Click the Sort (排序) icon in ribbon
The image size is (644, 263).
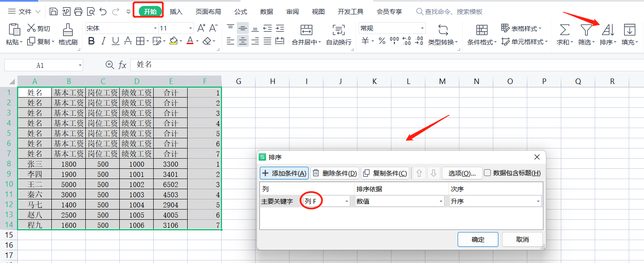point(608,30)
